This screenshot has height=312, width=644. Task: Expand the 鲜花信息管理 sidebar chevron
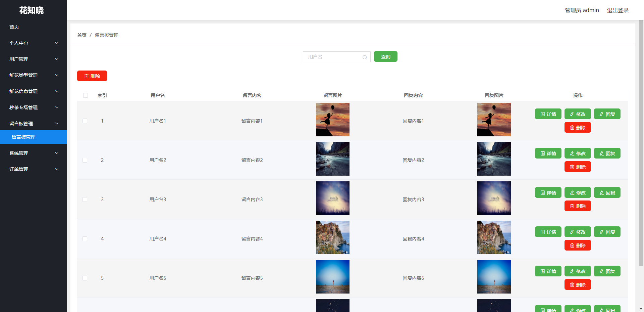(57, 91)
